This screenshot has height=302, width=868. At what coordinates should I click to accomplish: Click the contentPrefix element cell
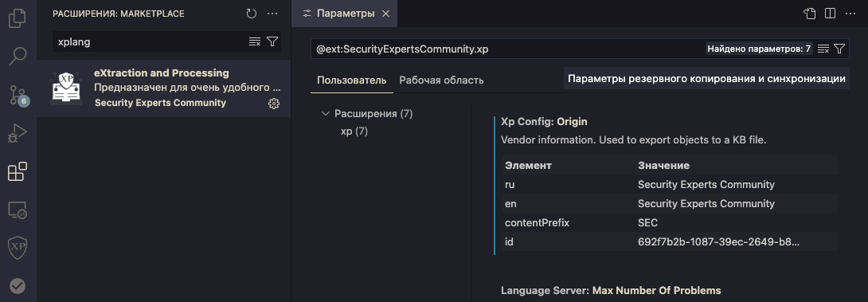click(537, 223)
